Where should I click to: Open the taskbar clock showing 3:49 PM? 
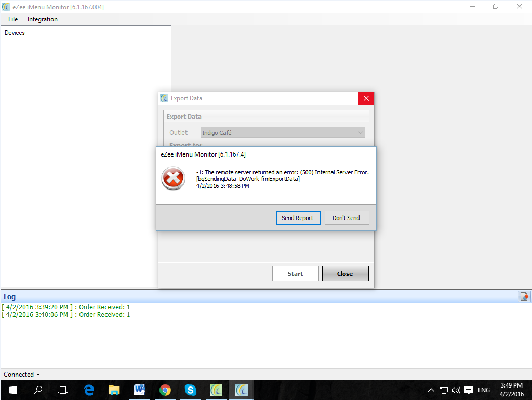tap(511, 390)
